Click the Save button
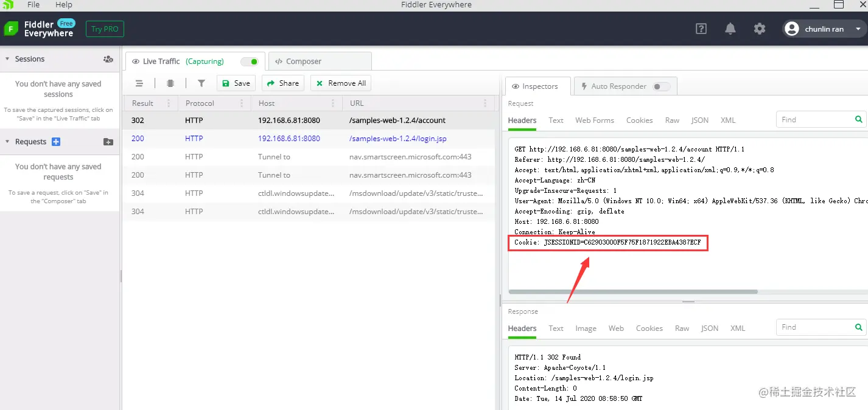The image size is (868, 410). click(x=236, y=83)
